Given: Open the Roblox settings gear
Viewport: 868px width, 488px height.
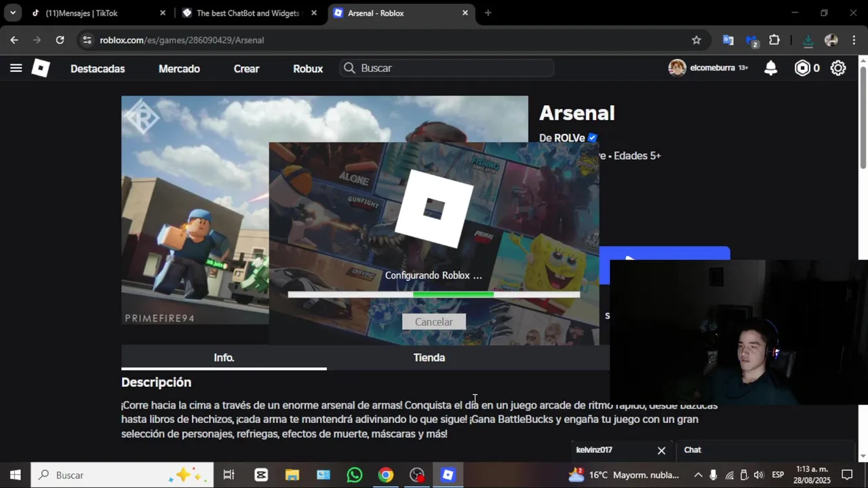Looking at the screenshot, I should pyautogui.click(x=839, y=68).
